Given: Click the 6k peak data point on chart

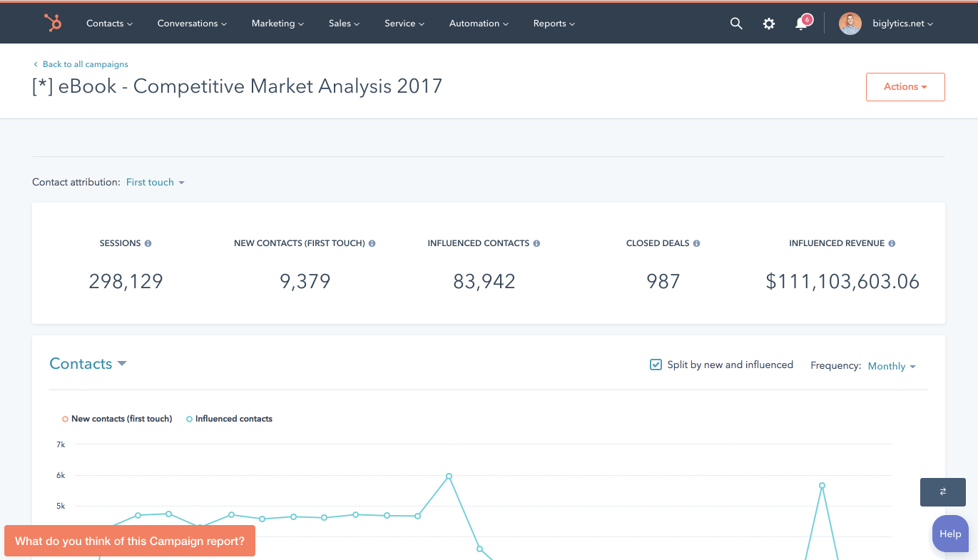Looking at the screenshot, I should click(x=449, y=476).
